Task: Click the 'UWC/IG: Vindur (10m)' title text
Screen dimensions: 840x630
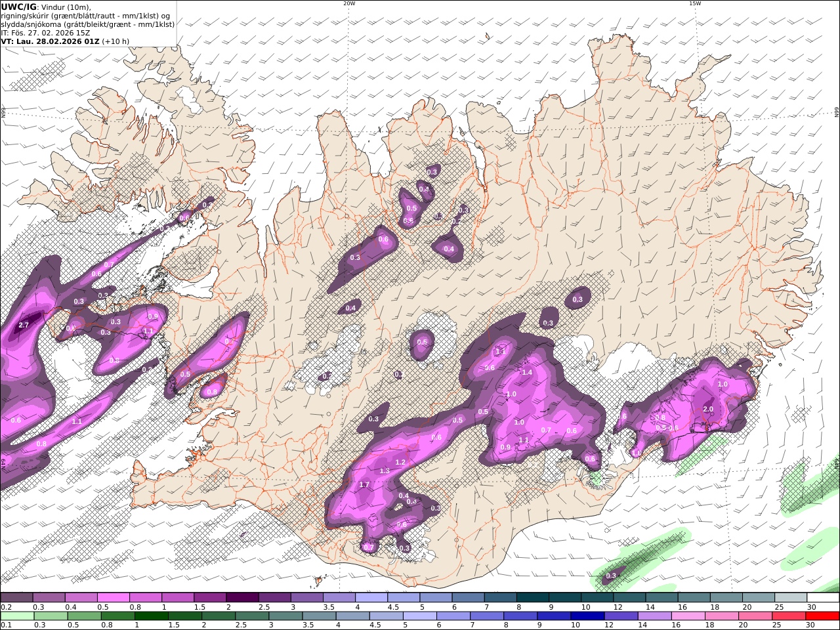Action: click(46, 7)
